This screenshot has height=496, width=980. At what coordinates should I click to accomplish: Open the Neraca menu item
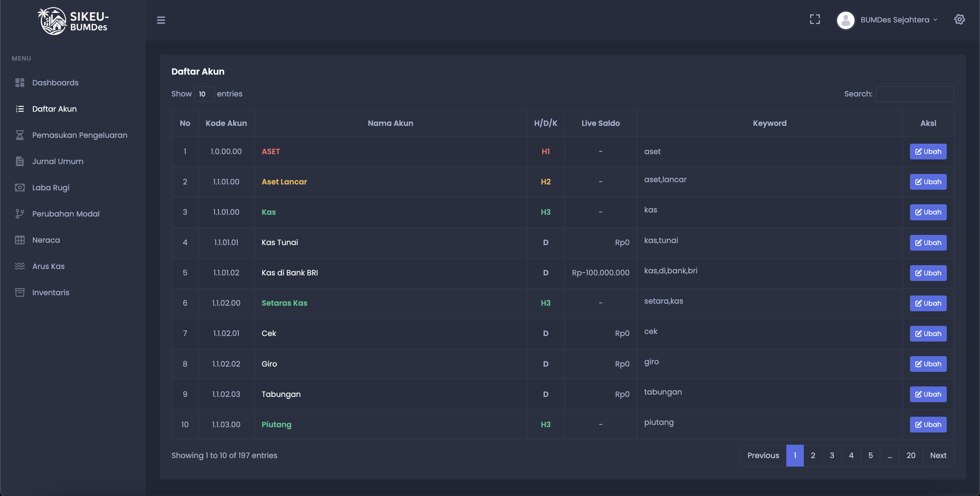click(x=46, y=240)
